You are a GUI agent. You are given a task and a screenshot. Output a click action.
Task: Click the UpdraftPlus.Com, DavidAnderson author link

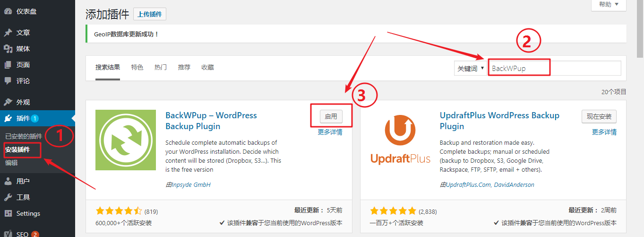(x=490, y=184)
